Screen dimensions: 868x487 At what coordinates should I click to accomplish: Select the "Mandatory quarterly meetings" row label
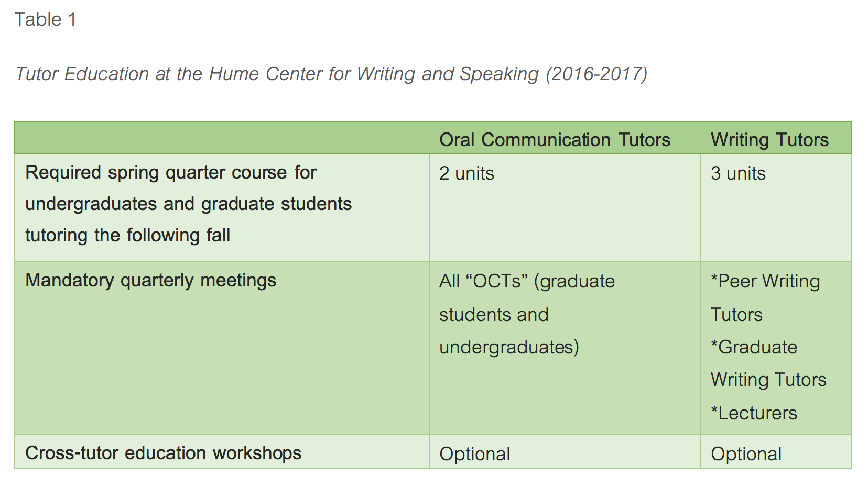tap(150, 280)
